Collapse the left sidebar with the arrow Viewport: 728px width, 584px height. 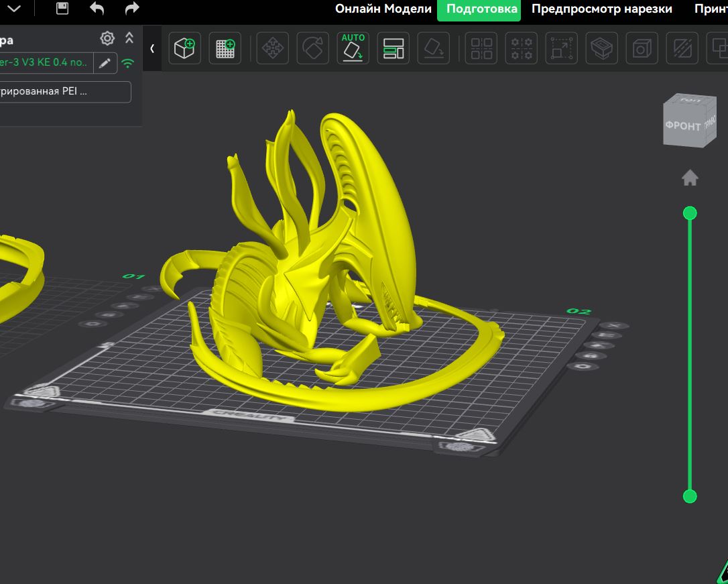(x=152, y=48)
